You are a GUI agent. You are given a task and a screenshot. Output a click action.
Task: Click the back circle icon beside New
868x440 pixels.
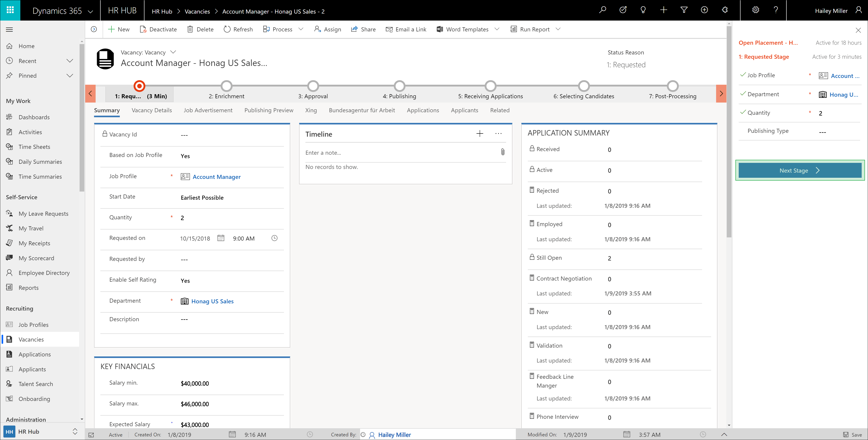pyautogui.click(x=94, y=29)
